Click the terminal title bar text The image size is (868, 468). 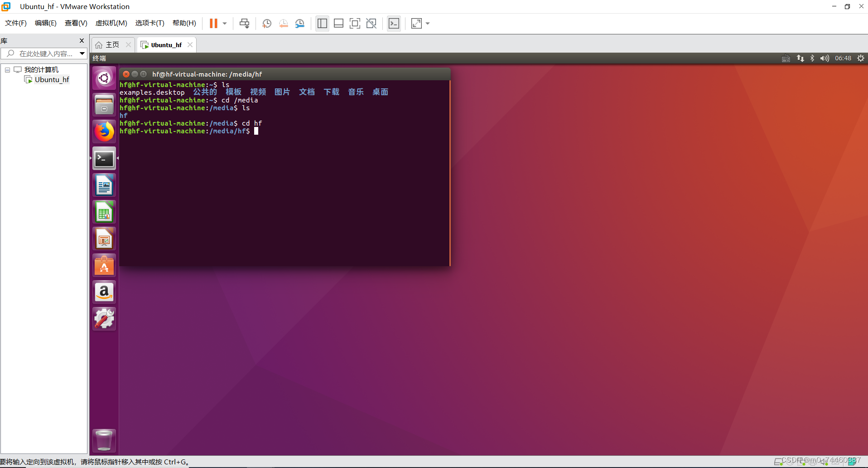(x=207, y=74)
